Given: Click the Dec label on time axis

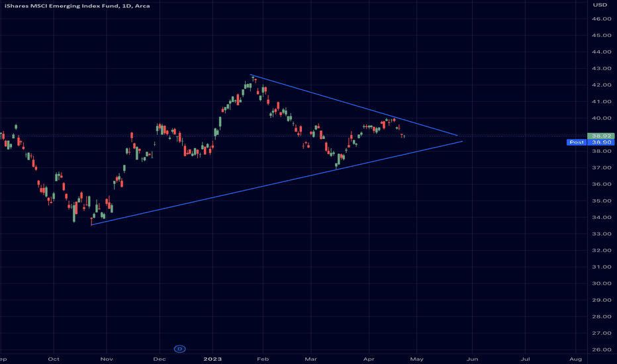Looking at the screenshot, I should (160, 359).
